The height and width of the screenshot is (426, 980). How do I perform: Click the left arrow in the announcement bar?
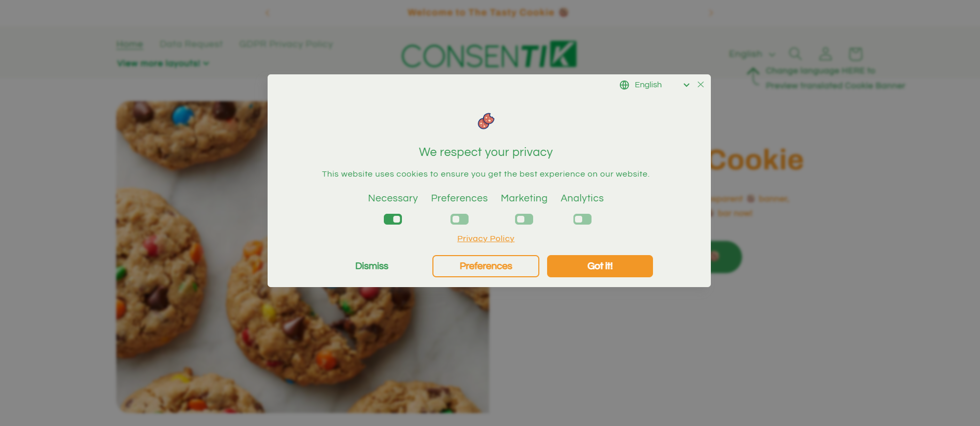pos(268,12)
